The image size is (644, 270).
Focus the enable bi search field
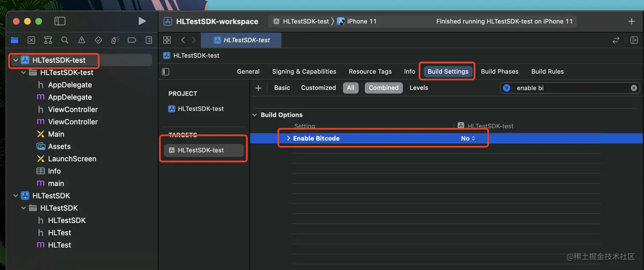(569, 88)
